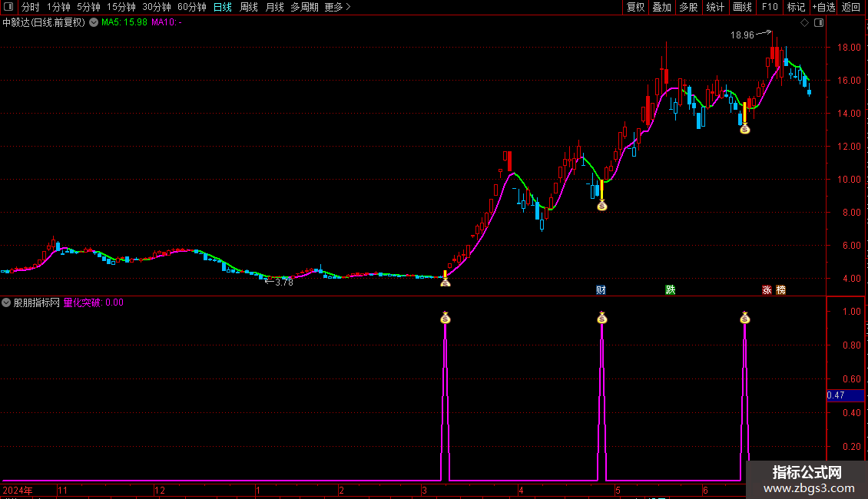Click the 叠加 overlay button

click(x=661, y=7)
